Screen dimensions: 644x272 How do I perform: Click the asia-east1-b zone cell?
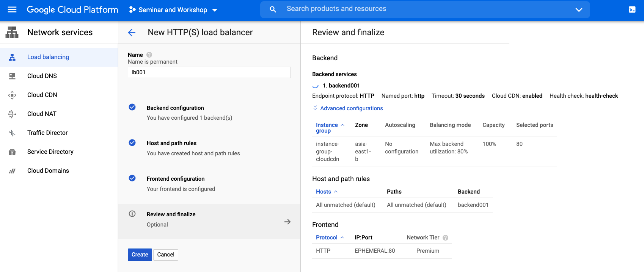tap(363, 152)
